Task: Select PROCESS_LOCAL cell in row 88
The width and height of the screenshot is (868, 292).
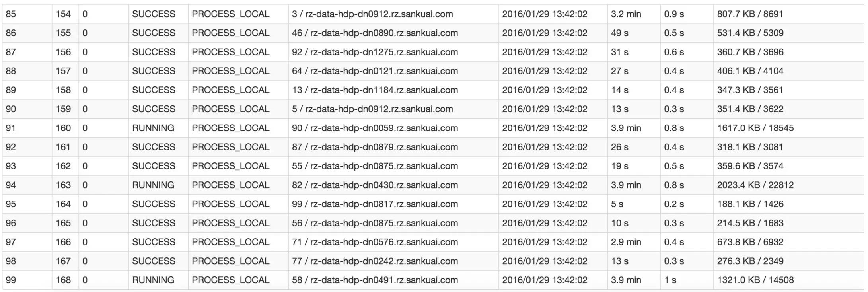Action: pos(238,71)
